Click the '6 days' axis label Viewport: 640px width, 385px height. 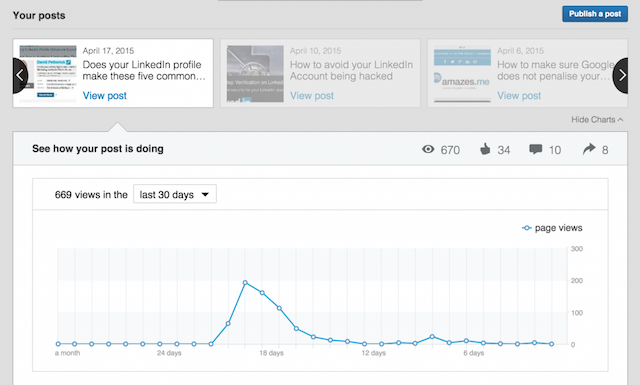[474, 353]
